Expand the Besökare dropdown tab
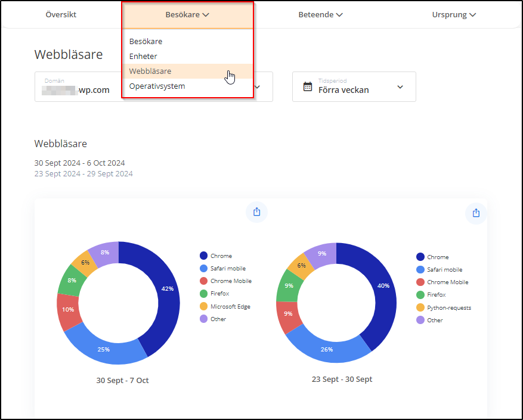Viewport: 523px width, 420px height. [187, 15]
